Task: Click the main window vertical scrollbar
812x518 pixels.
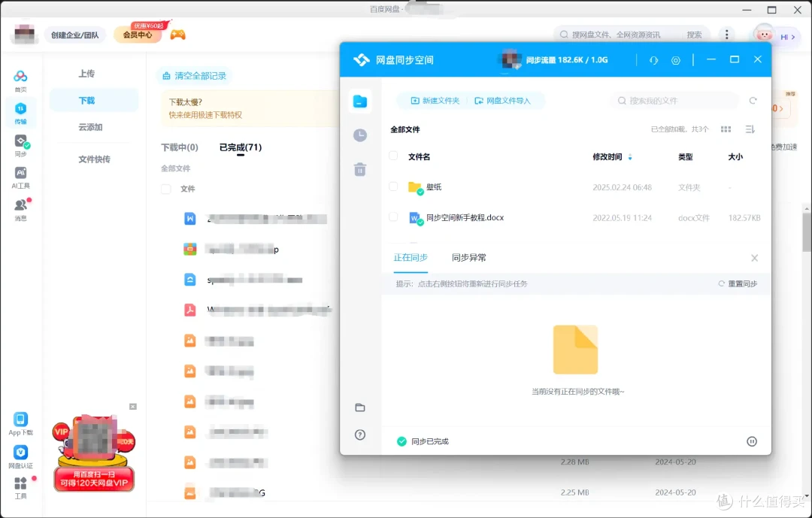Action: (807, 233)
